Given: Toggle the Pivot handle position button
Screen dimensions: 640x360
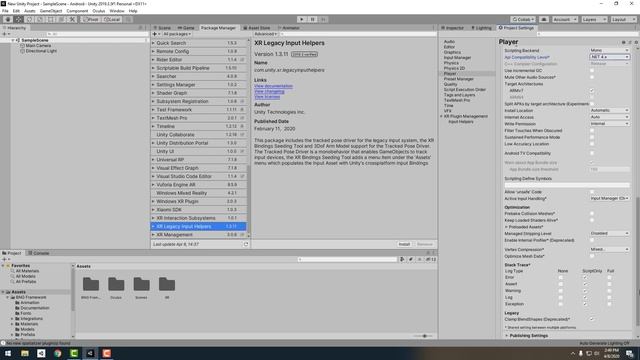Looking at the screenshot, I should [91, 19].
